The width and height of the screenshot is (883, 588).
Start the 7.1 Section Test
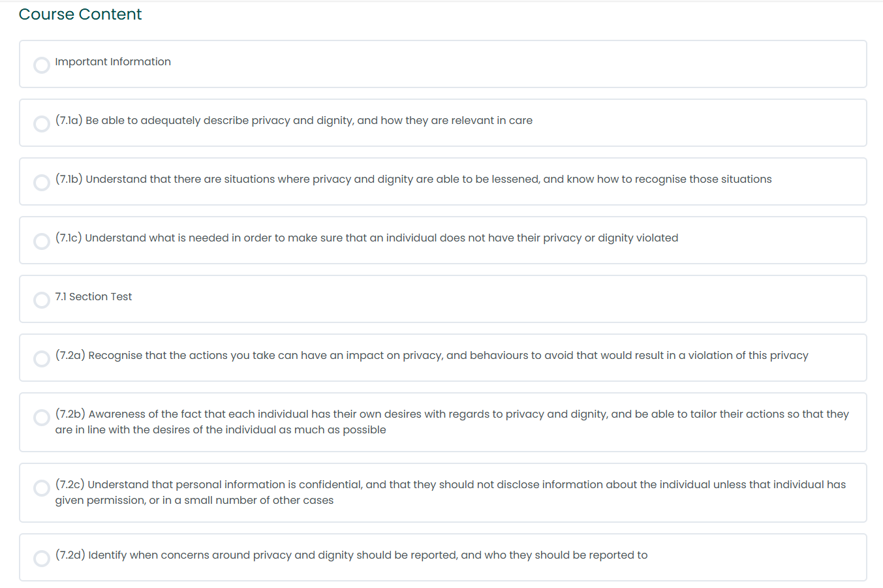coord(93,296)
